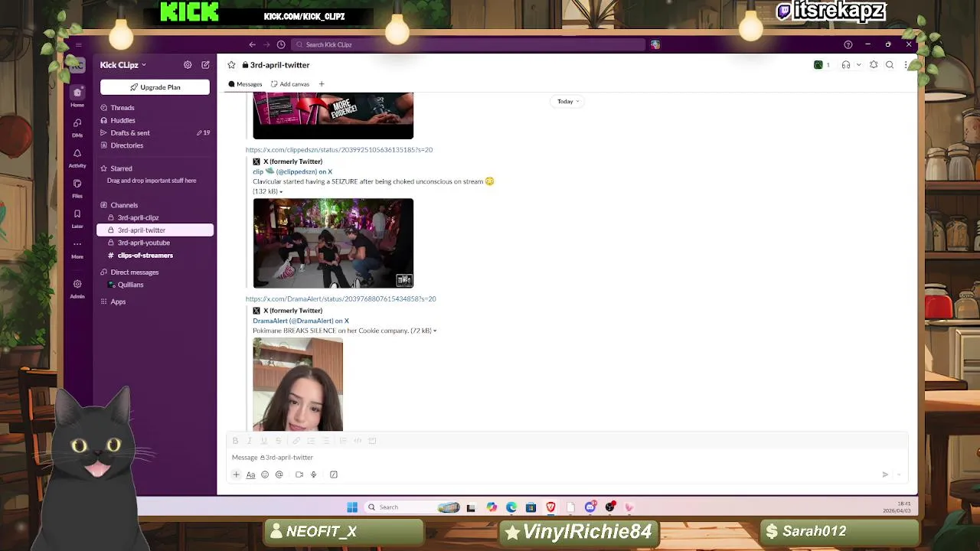Compose a new message with the pencil icon
The height and width of the screenshot is (551, 980).
[205, 65]
